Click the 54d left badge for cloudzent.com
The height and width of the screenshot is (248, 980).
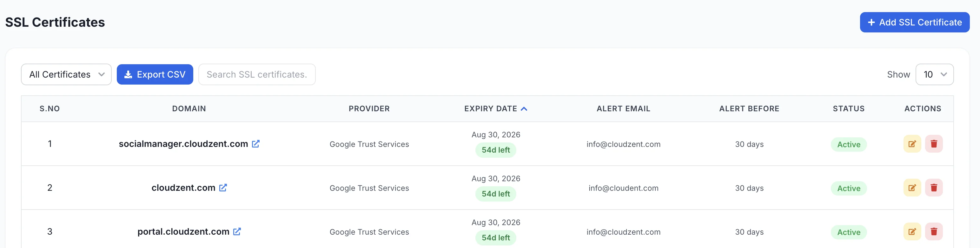pyautogui.click(x=496, y=194)
